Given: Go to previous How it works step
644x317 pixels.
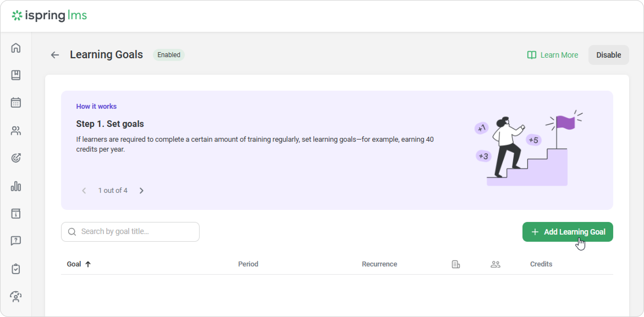Looking at the screenshot, I should point(84,191).
